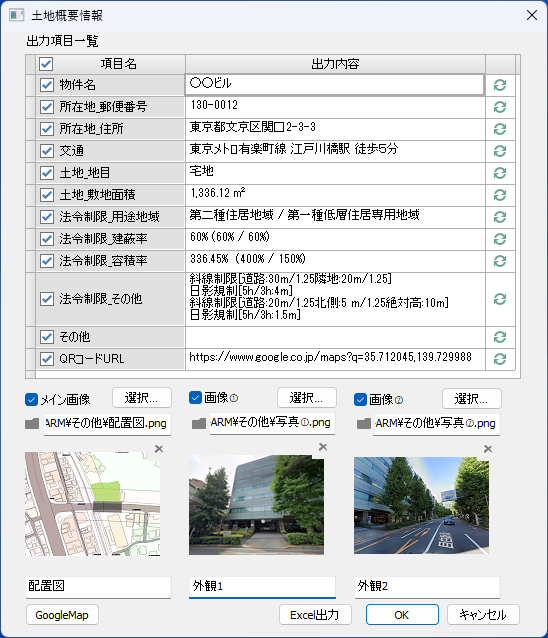Edit the 物件名 field containing 〇〇ビル
Image resolution: width=548 pixels, height=638 pixels.
(x=335, y=85)
